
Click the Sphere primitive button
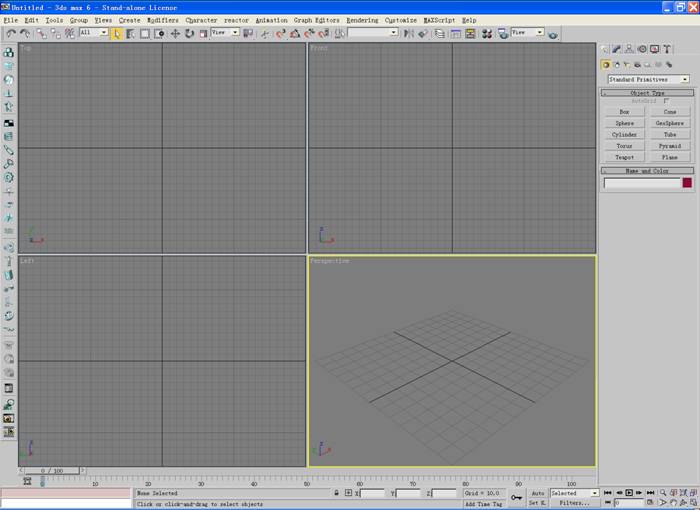(625, 123)
